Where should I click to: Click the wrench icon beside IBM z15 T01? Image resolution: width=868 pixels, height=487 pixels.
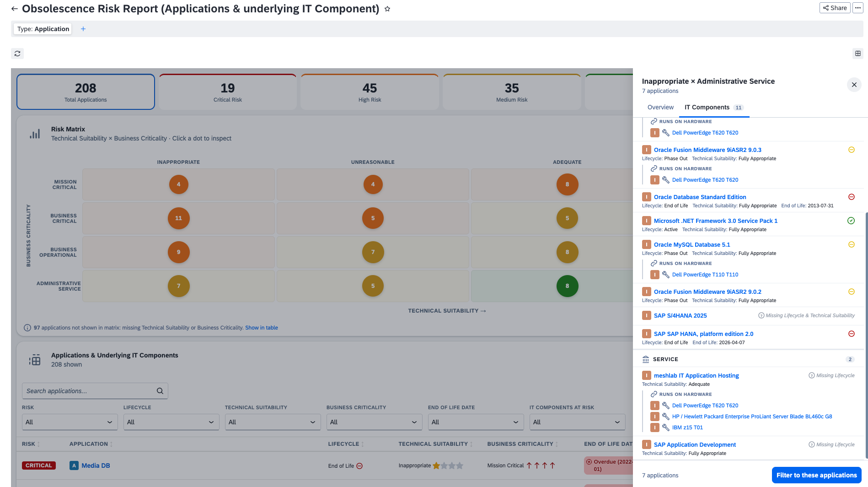click(666, 427)
